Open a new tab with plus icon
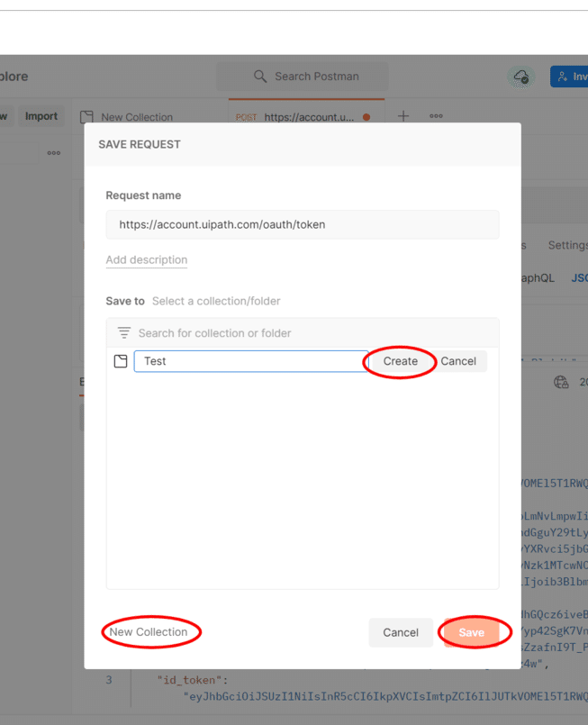This screenshot has height=725, width=588. pyautogui.click(x=403, y=116)
